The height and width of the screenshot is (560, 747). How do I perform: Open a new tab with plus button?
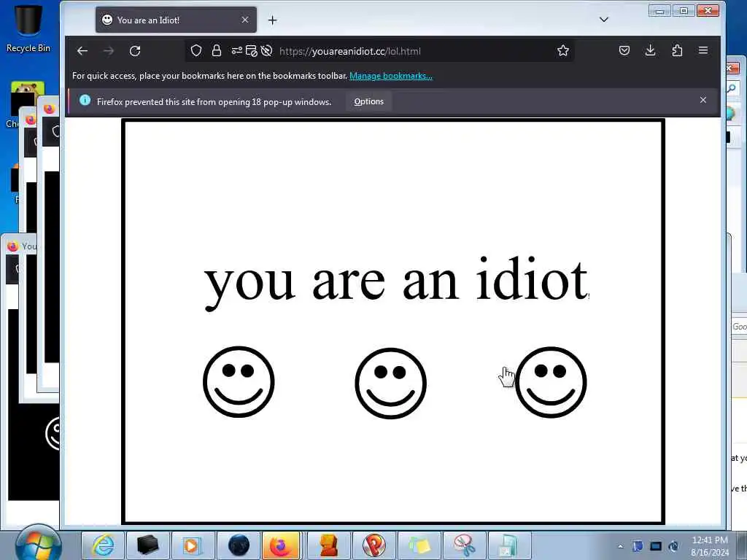273,20
